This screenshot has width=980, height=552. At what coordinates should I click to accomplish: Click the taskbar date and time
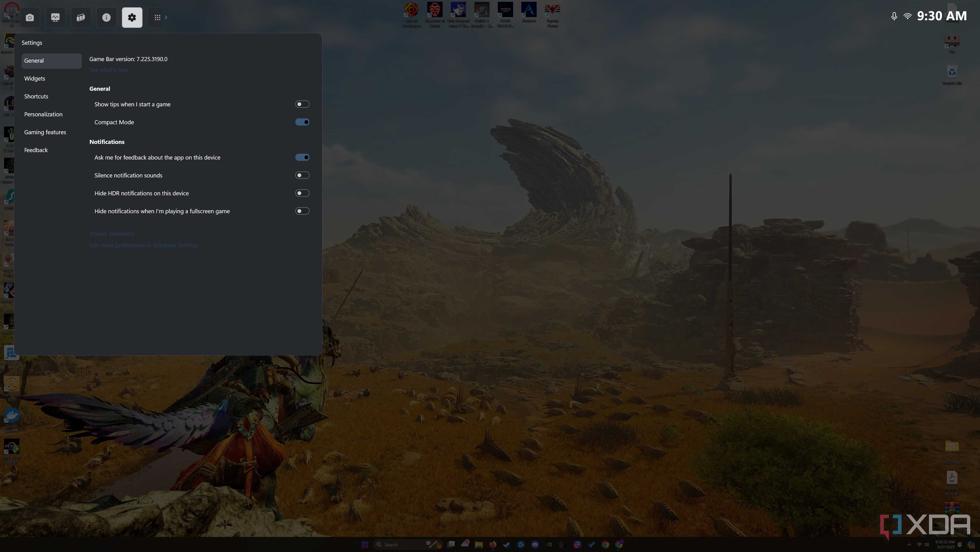coord(945,544)
